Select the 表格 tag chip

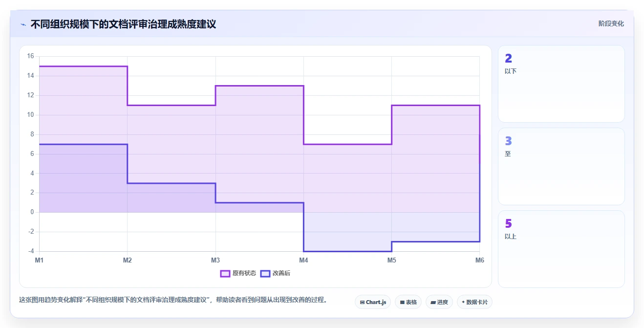click(408, 302)
